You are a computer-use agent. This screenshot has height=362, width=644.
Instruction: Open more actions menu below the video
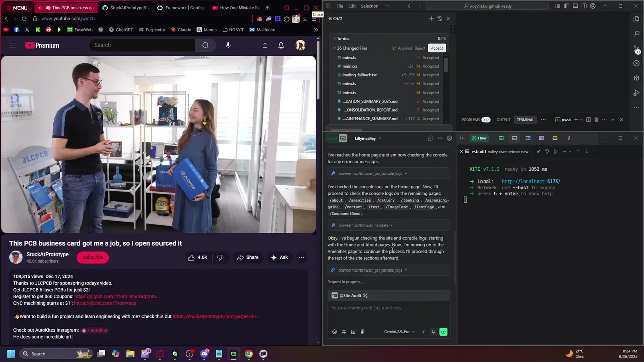(302, 257)
